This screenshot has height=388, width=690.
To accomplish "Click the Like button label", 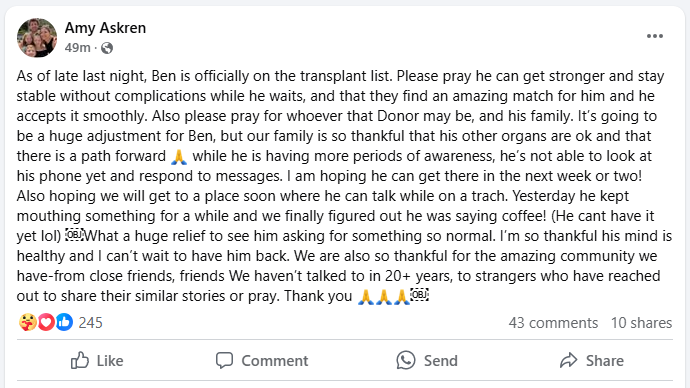I will coord(110,361).
